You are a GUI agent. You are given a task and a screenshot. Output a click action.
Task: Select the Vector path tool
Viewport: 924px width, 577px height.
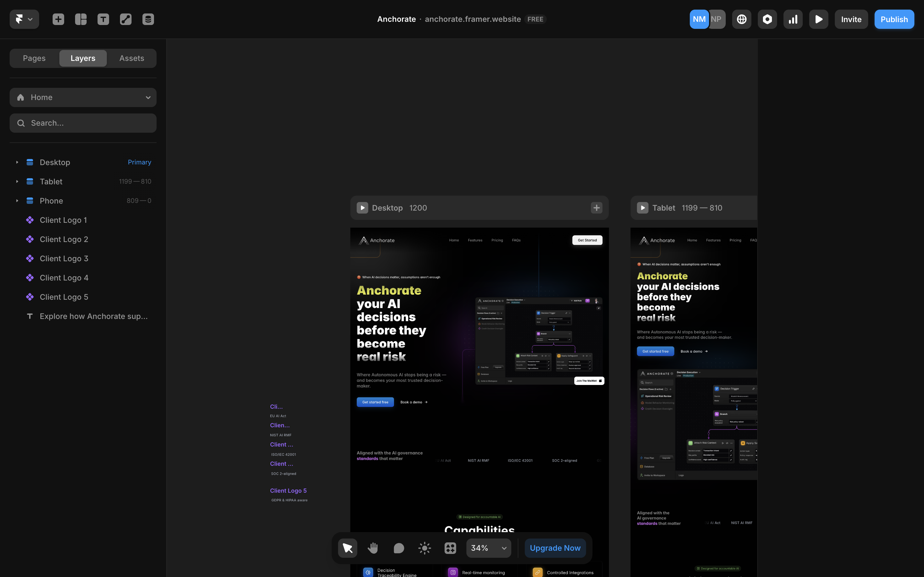click(x=125, y=19)
